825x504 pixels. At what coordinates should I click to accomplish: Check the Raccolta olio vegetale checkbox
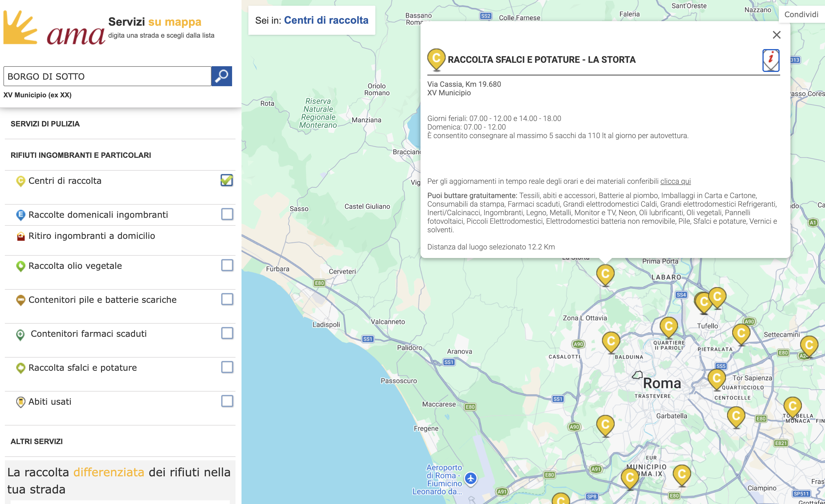(x=227, y=265)
